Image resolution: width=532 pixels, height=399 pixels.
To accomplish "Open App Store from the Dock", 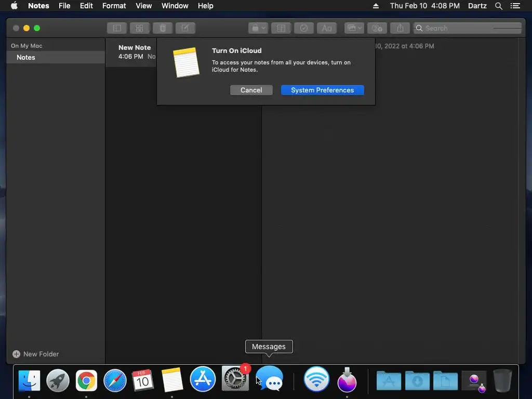I will point(203,379).
